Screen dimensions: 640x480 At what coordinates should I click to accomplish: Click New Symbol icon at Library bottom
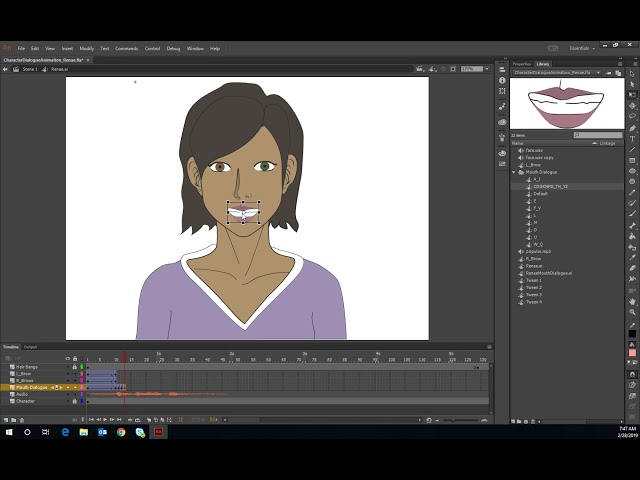coord(513,421)
